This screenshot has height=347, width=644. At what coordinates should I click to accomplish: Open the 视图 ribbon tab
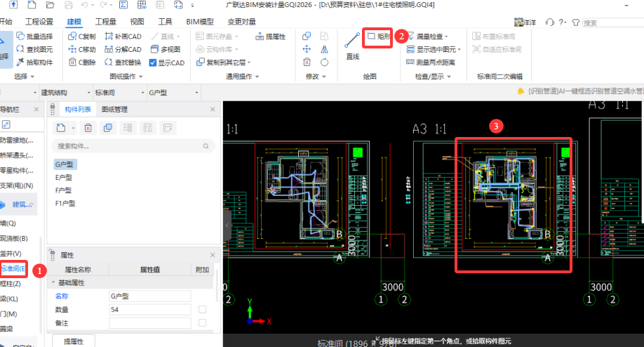(137, 22)
